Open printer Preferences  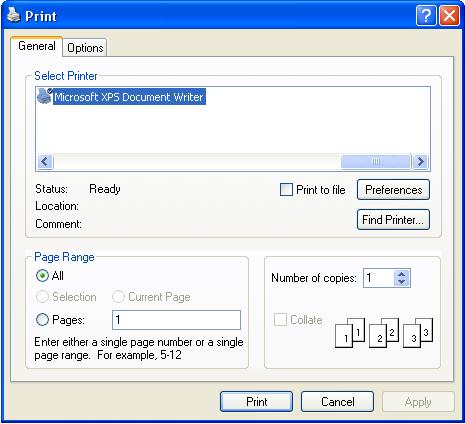(393, 190)
